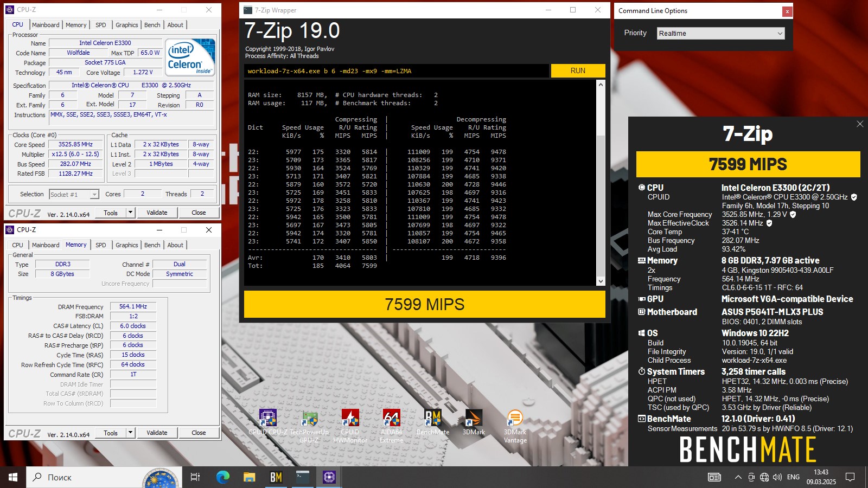
Task: Expand Tools arrow in top CPU-Z window
Action: 130,213
